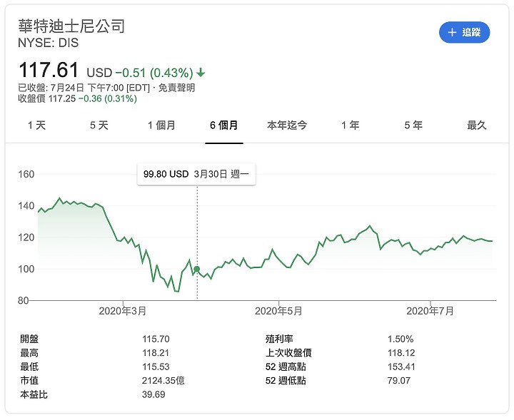Click the 追蹤 follow button
The height and width of the screenshot is (420, 514).
pos(464,32)
